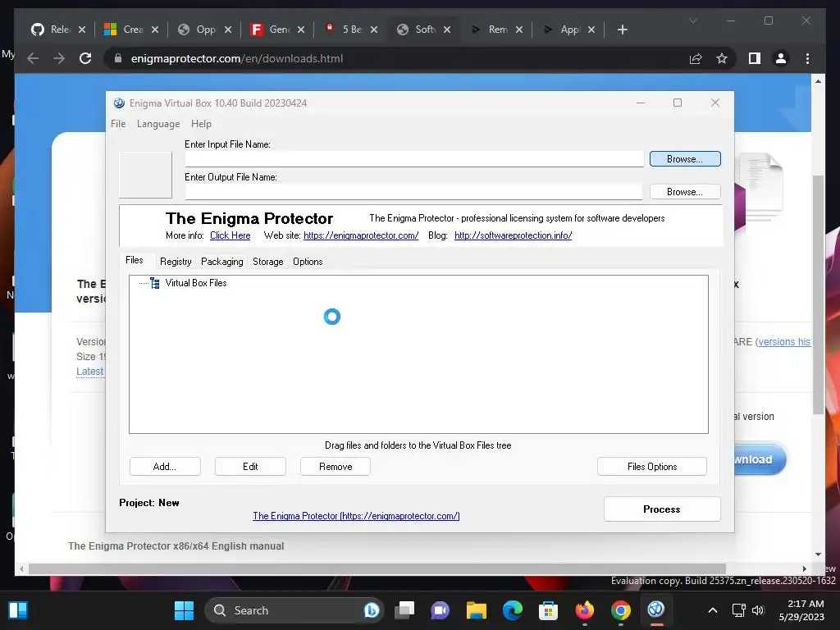Click the 'Latest' link on webpage
This screenshot has width=840, height=630.
pyautogui.click(x=89, y=372)
